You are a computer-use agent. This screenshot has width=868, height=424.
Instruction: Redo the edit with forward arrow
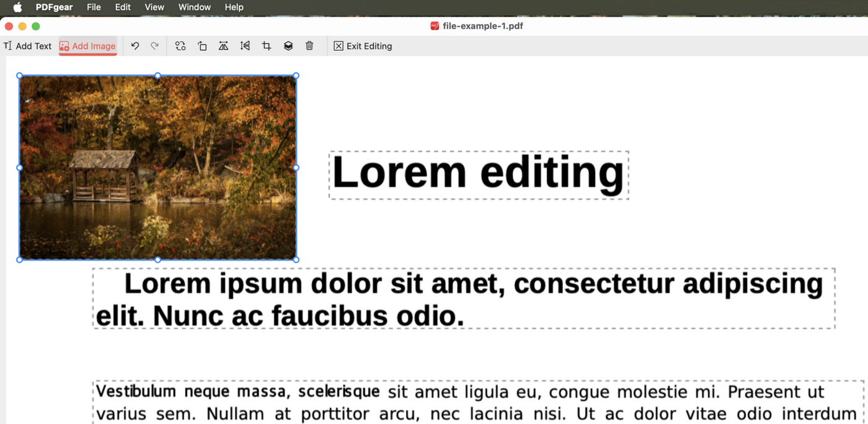tap(155, 46)
